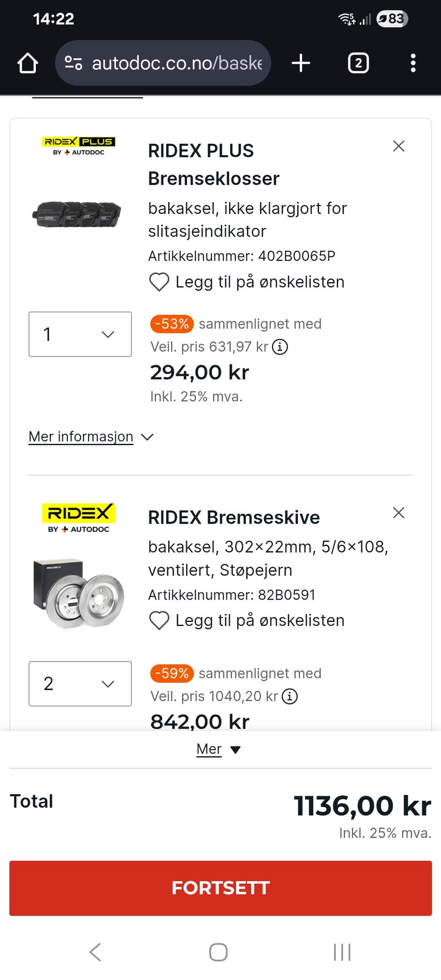Open quantity dropdown for Bremseskive
441x980 pixels.
pyautogui.click(x=80, y=684)
